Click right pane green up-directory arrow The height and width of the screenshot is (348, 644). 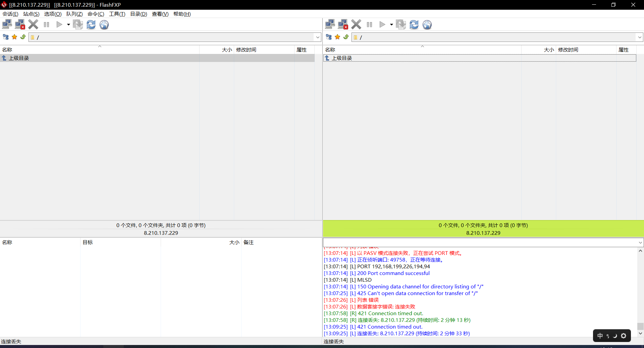point(346,37)
